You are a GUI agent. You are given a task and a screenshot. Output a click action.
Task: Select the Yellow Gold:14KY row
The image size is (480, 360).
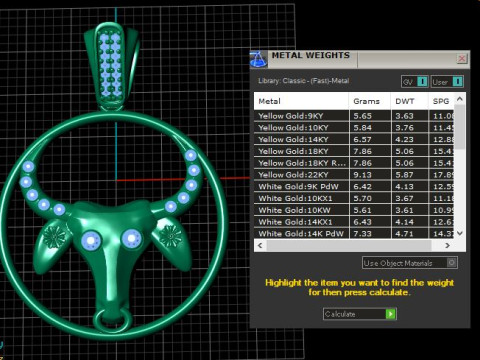click(x=354, y=139)
